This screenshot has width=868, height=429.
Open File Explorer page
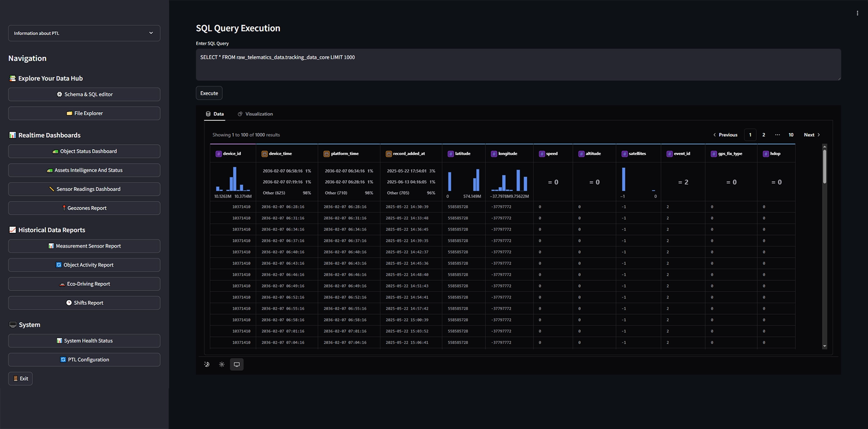84,113
